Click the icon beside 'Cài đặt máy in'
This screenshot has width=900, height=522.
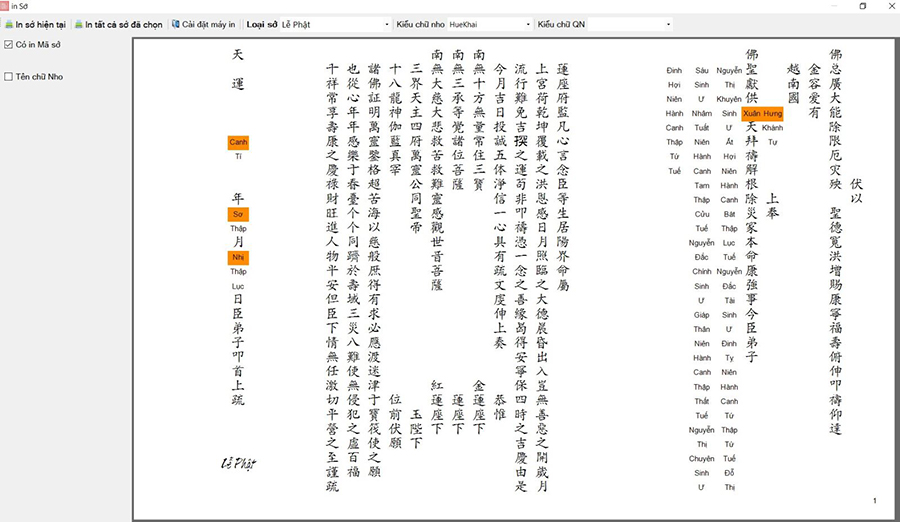click(x=176, y=25)
